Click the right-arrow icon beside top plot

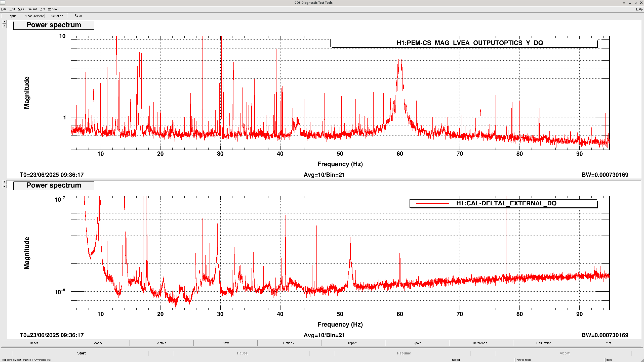[4, 22]
